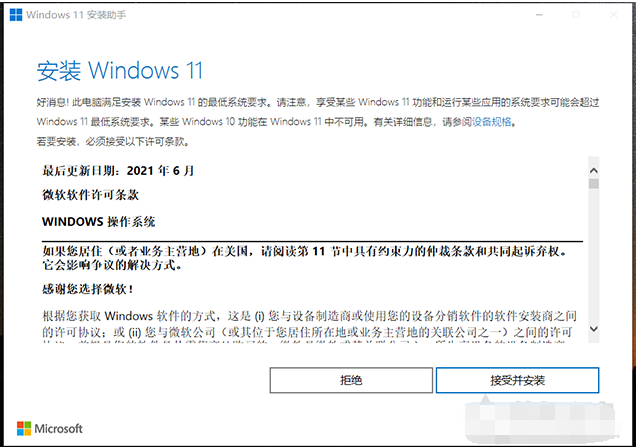Click the scrollbar track below the thumb
This screenshot has height=447, width=636.
[x=594, y=256]
